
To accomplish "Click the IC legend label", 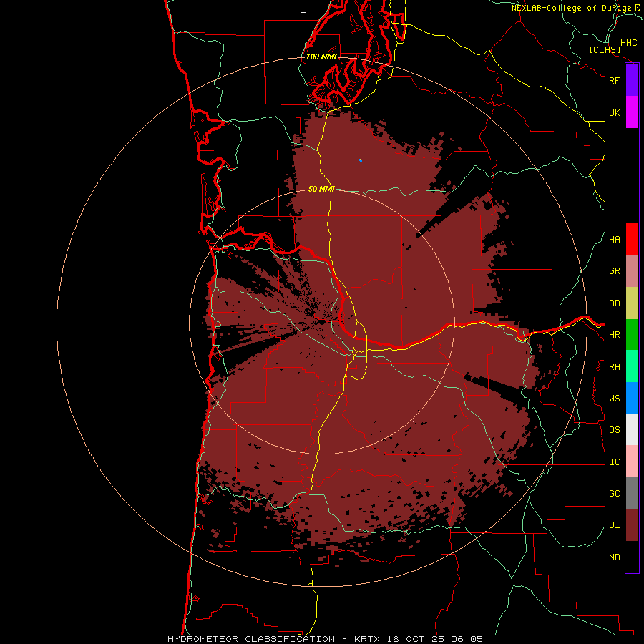I will [614, 462].
